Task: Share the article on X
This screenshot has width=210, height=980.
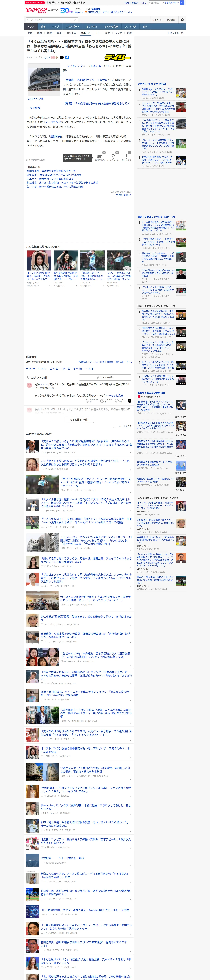Action: 62,57
